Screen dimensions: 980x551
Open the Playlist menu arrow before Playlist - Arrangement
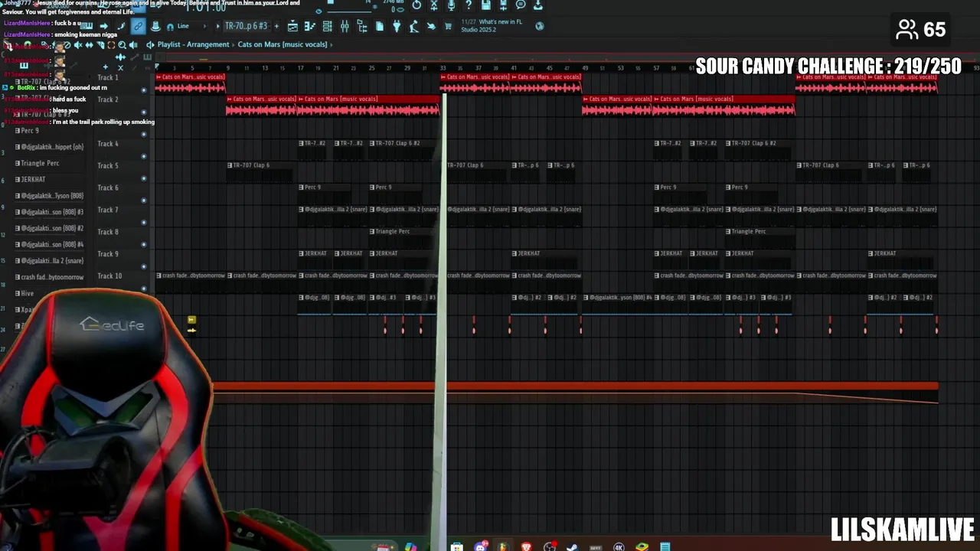150,44
